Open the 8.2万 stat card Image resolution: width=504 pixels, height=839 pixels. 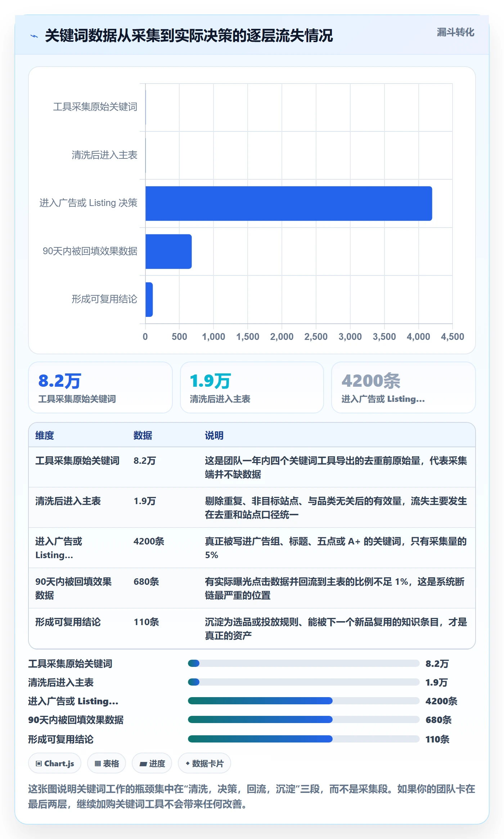click(100, 387)
